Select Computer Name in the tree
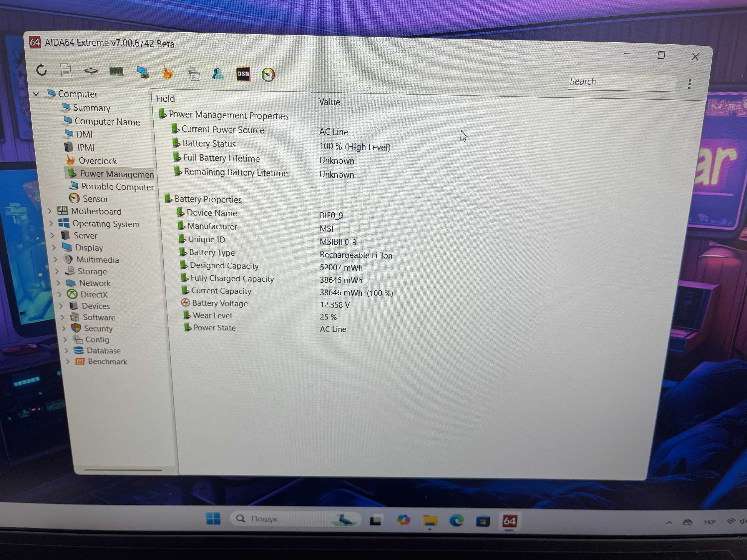 click(101, 121)
